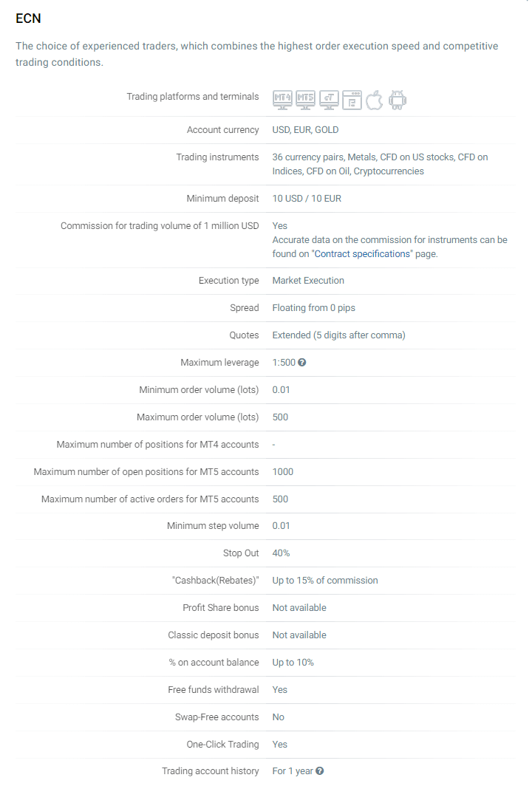Click the Android platform icon

click(x=398, y=100)
